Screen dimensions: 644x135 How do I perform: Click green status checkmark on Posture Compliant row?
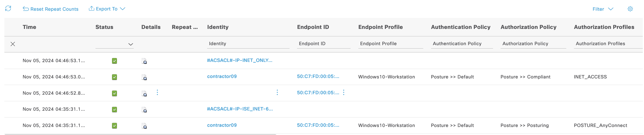pyautogui.click(x=115, y=77)
